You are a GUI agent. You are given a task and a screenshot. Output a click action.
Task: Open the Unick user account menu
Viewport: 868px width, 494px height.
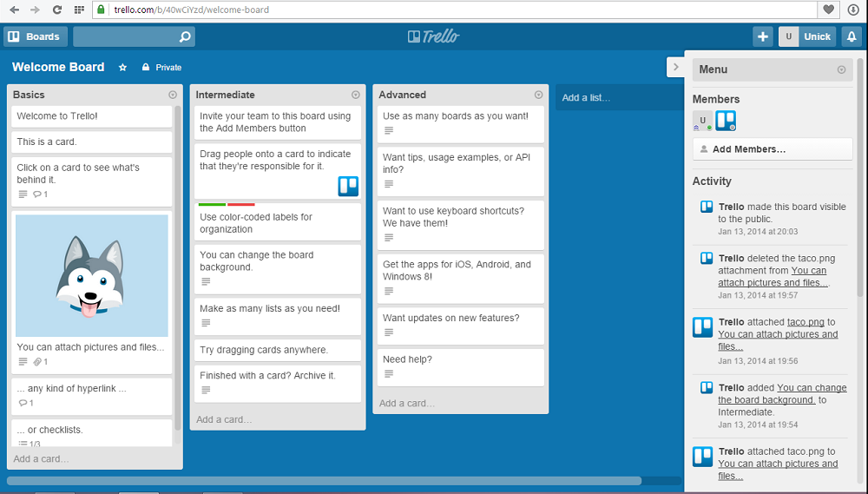(807, 36)
